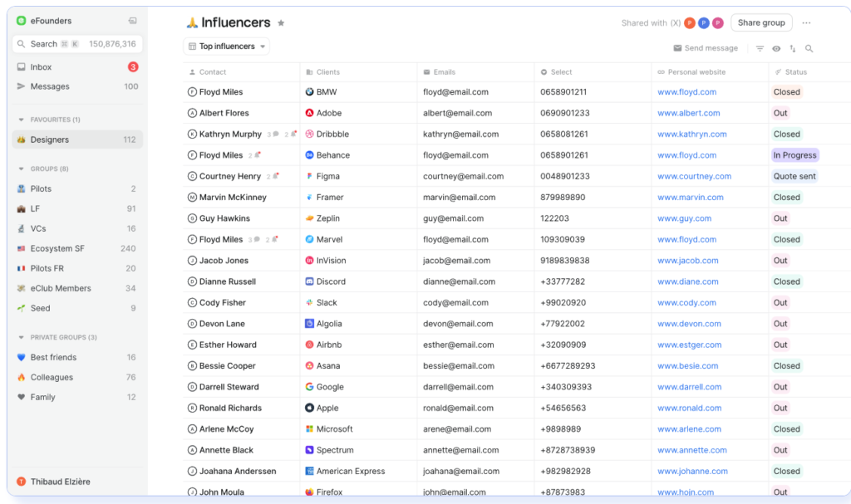
Task: Click the sidebar collapse icon beside eFounders
Action: pyautogui.click(x=132, y=21)
